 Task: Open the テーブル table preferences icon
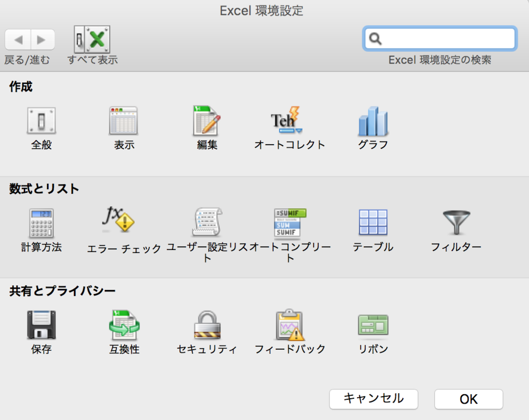click(373, 222)
